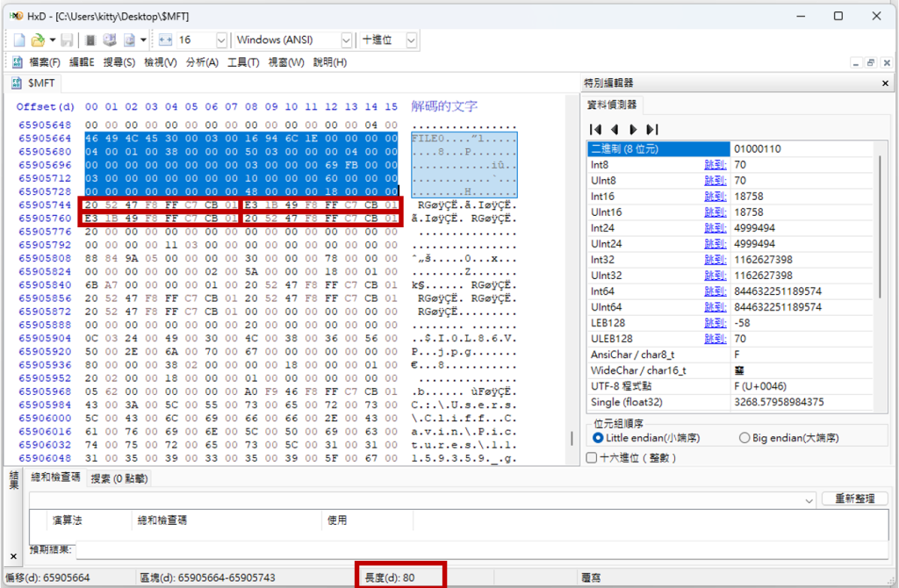Expand the checksum results dropdown

pos(809,500)
